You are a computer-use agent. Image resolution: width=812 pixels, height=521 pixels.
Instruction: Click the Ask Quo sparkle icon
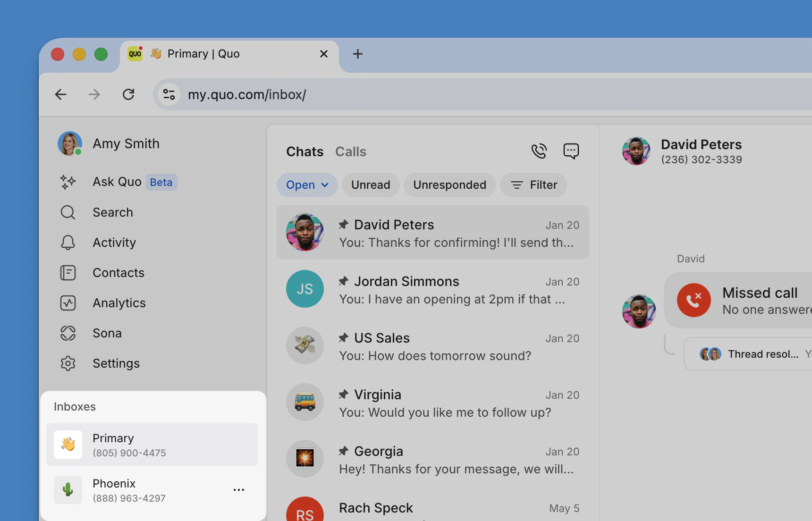point(68,182)
